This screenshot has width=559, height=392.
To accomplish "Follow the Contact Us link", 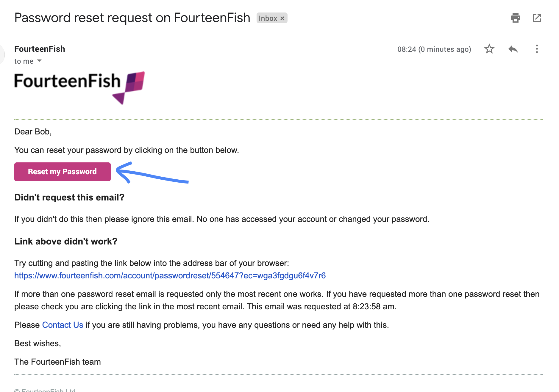I will [63, 325].
